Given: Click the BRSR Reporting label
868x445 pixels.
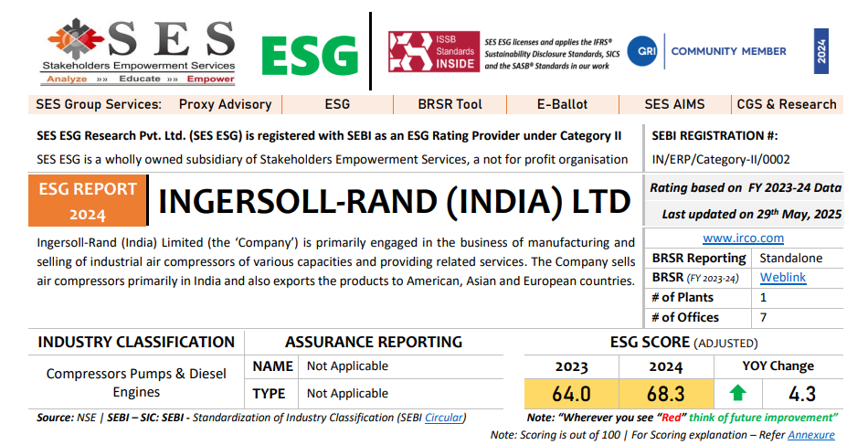Looking at the screenshot, I should tap(699, 258).
